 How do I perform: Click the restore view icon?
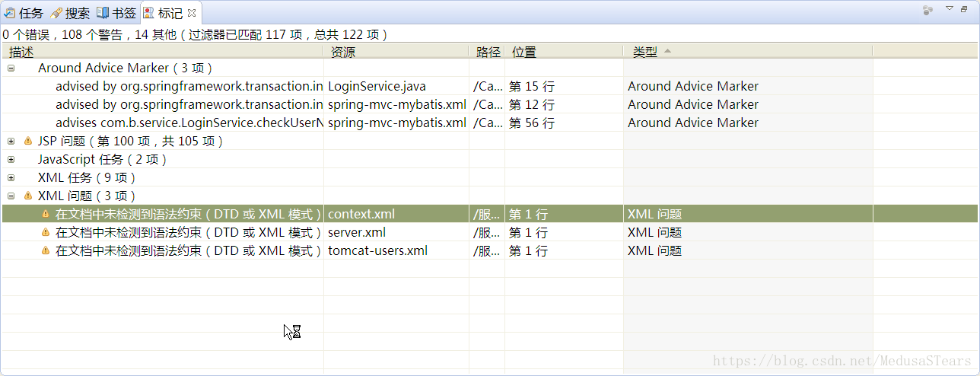[x=965, y=8]
